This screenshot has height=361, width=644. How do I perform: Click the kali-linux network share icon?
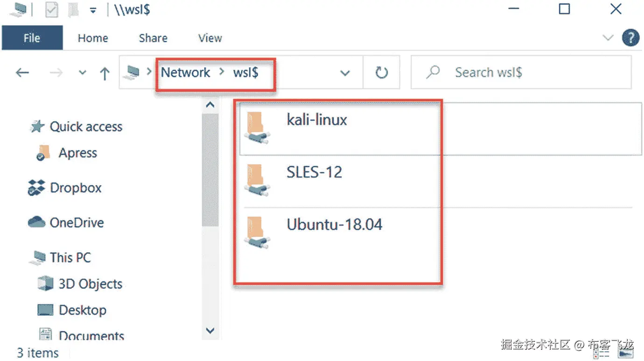[257, 127]
